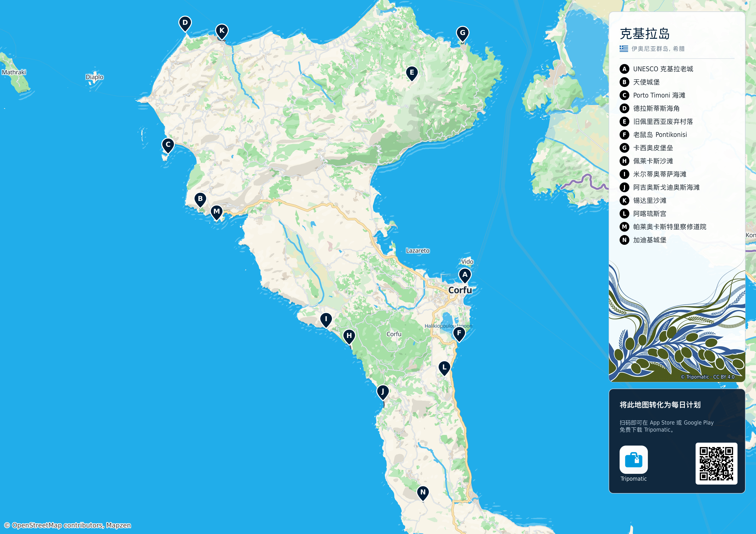Select legend entry 旧佩里西亚废弃村落
The width and height of the screenshot is (756, 534).
coord(663,122)
